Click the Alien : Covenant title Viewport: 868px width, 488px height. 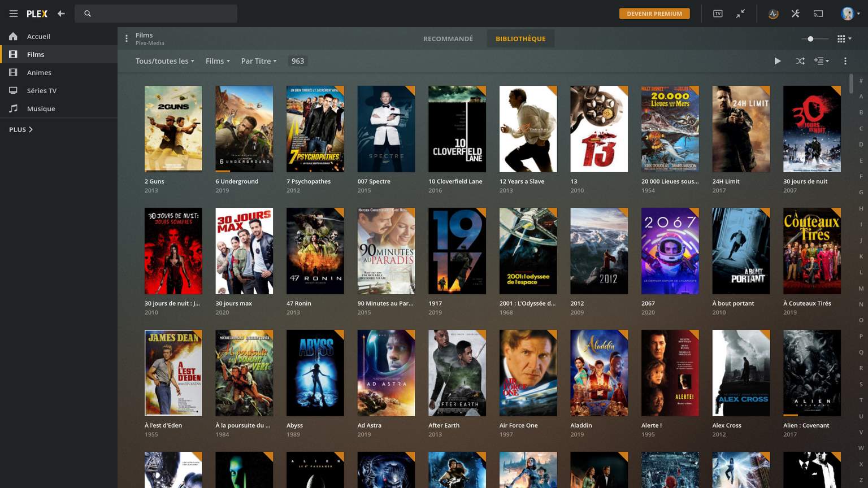(x=806, y=425)
